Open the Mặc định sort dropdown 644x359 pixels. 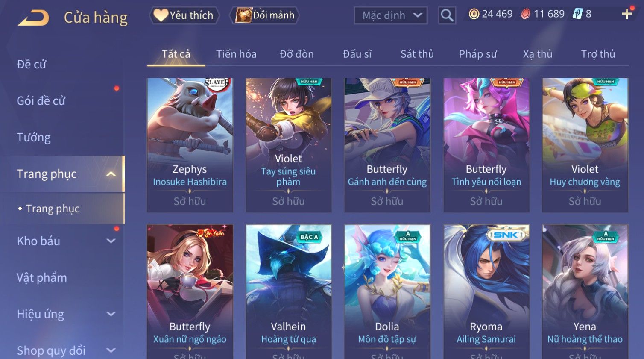[x=390, y=15]
